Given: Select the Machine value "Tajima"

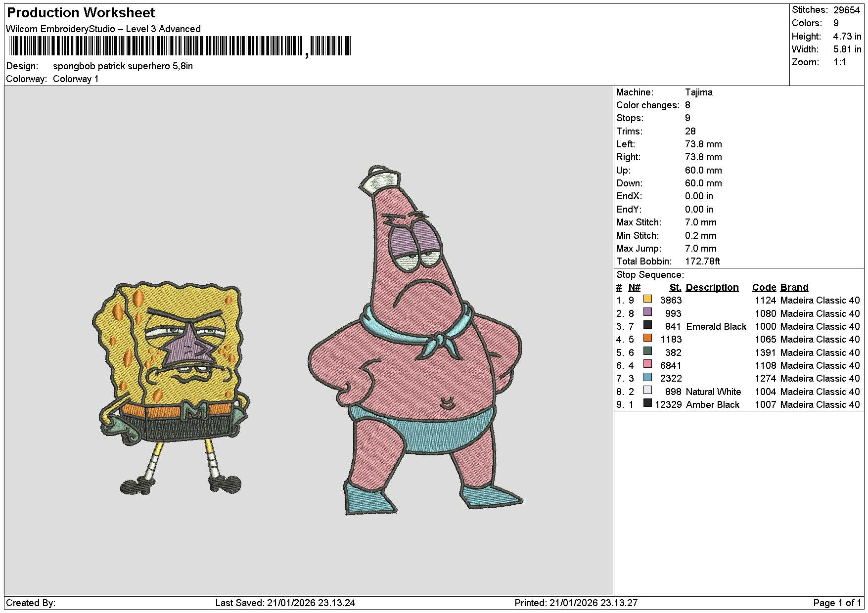Looking at the screenshot, I should tap(699, 92).
